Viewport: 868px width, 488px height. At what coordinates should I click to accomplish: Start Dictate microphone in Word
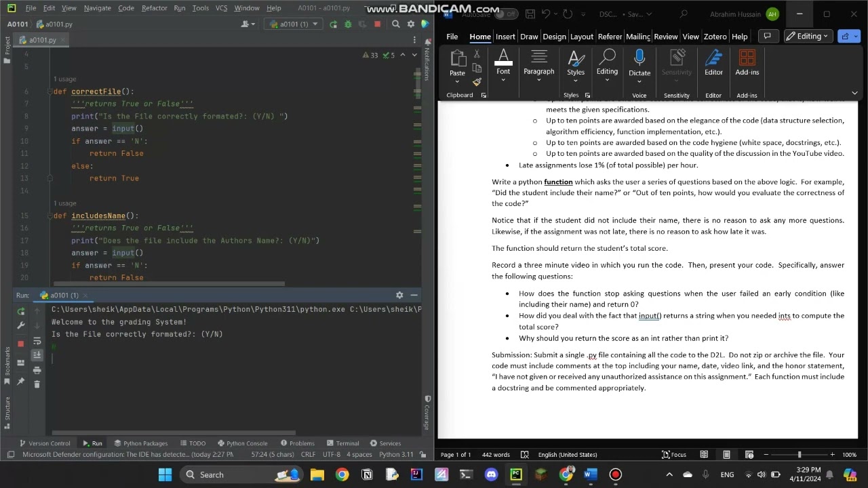639,63
